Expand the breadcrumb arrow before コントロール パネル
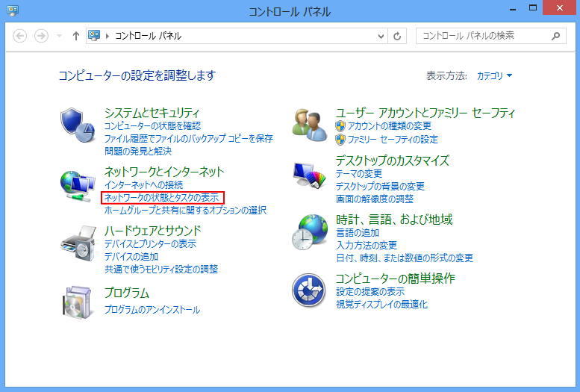The height and width of the screenshot is (392, 580). pyautogui.click(x=107, y=36)
